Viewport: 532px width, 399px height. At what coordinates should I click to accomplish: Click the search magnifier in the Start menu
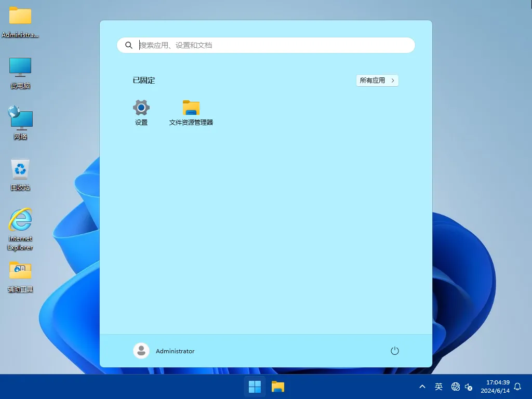coord(129,45)
